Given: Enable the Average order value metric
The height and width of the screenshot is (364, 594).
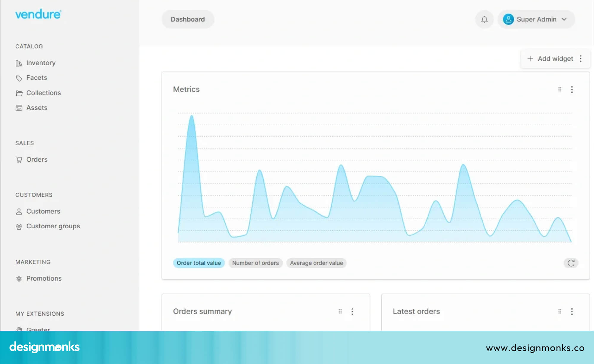Looking at the screenshot, I should (316, 263).
